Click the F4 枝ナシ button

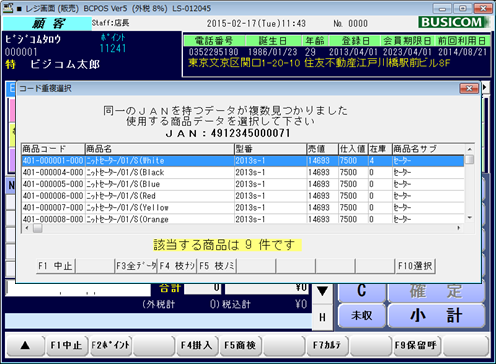click(x=177, y=266)
